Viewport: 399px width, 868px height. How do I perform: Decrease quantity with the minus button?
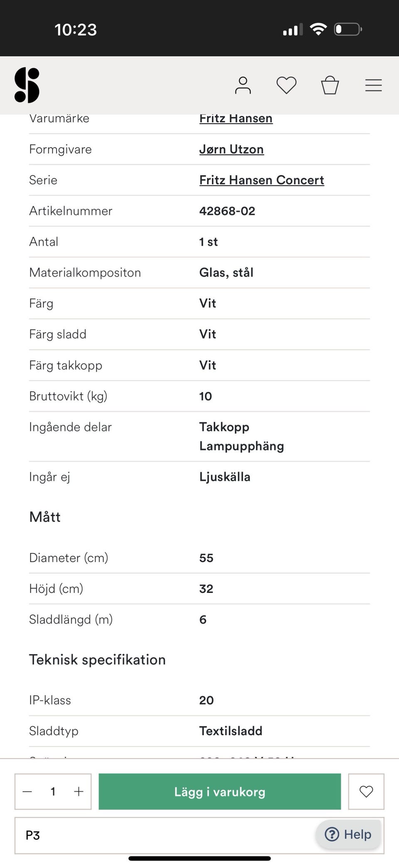click(27, 791)
